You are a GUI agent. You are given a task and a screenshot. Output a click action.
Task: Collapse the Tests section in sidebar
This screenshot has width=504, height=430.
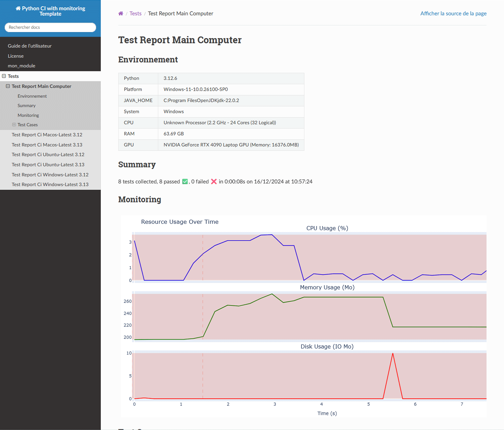tap(4, 76)
